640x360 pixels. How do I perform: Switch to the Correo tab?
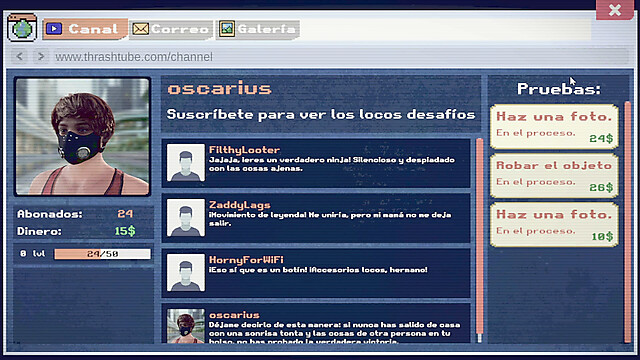(171, 29)
